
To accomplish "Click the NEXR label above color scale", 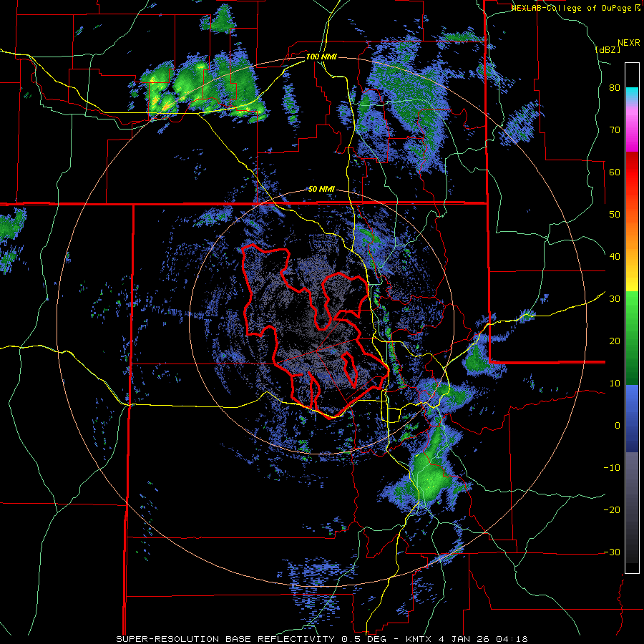I will click(629, 43).
